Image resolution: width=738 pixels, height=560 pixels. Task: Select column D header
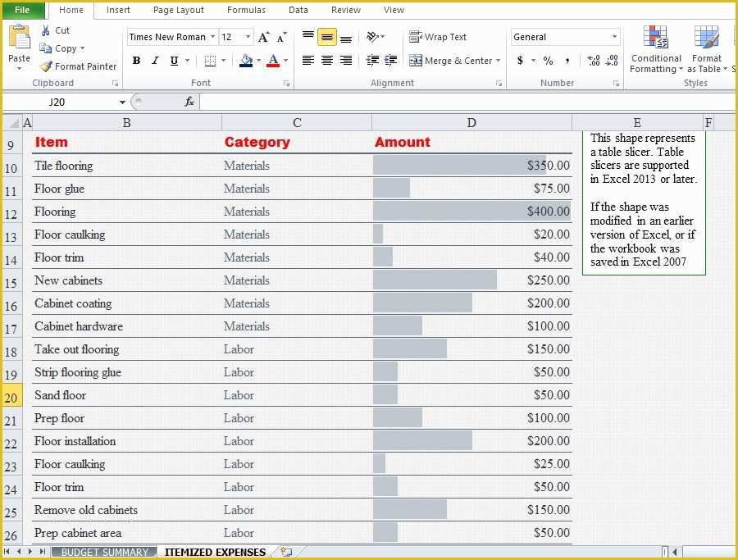471,123
